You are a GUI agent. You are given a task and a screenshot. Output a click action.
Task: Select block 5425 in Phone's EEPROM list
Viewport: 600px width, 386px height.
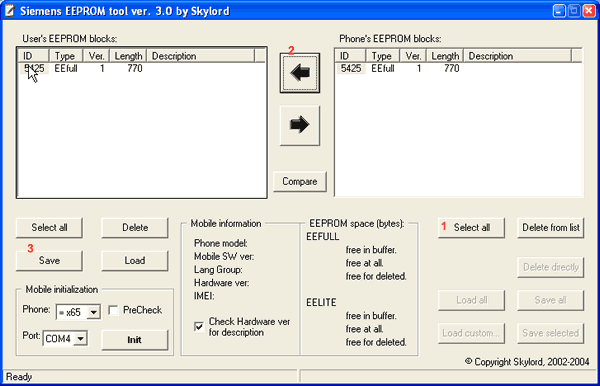coord(458,68)
